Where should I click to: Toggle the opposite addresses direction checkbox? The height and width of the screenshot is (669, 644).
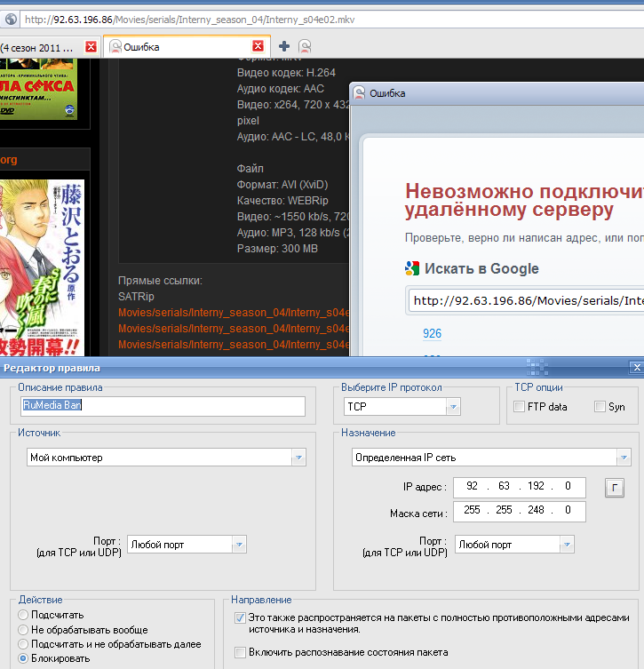[x=240, y=617]
